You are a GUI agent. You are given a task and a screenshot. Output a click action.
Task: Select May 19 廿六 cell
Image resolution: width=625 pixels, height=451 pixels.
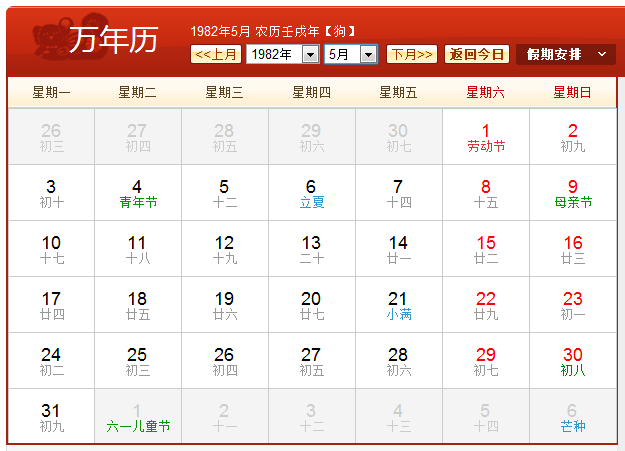point(225,305)
